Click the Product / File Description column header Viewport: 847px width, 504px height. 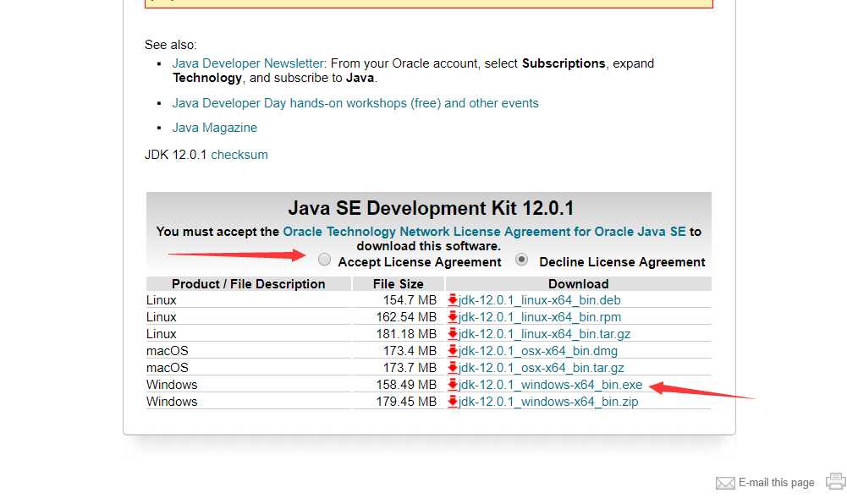pos(249,284)
